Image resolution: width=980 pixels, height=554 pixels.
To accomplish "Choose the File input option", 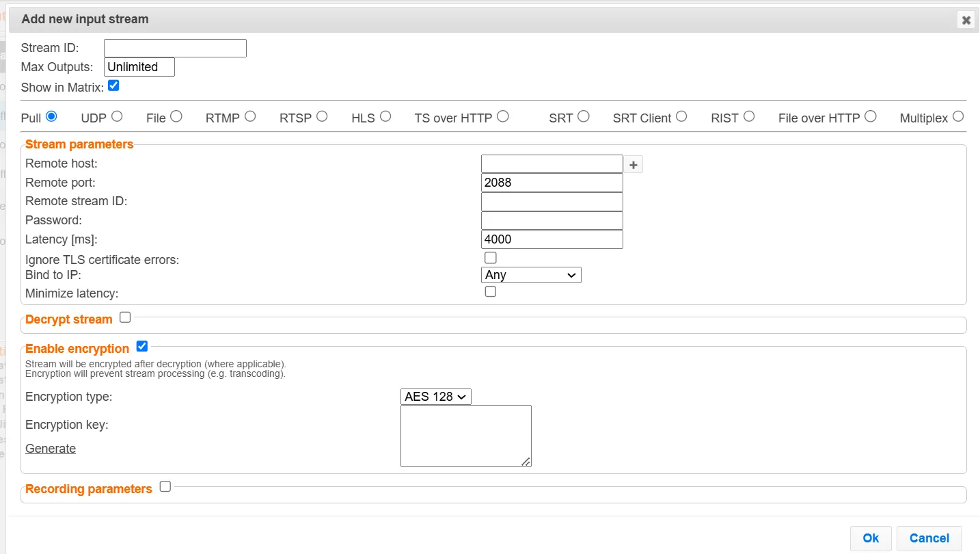I will (176, 116).
